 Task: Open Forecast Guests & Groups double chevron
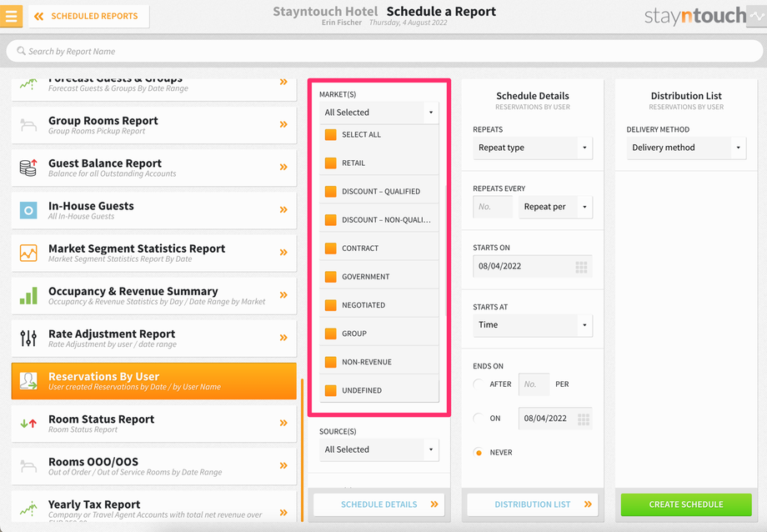[x=283, y=83]
